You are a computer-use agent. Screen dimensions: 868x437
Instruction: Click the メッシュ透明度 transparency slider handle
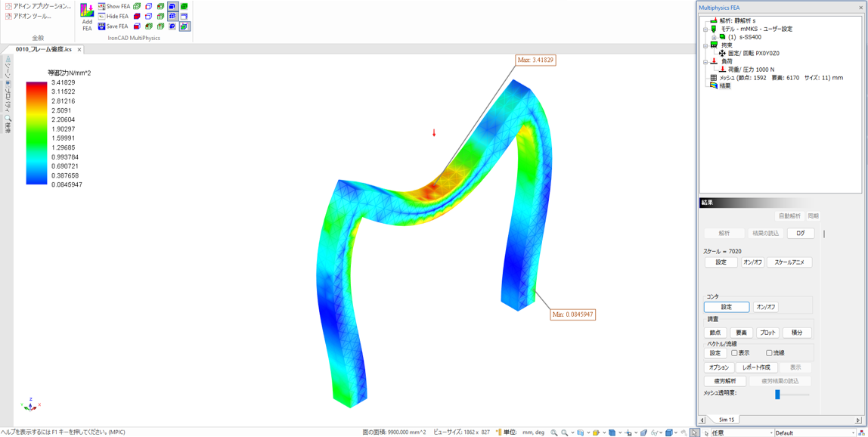click(777, 394)
